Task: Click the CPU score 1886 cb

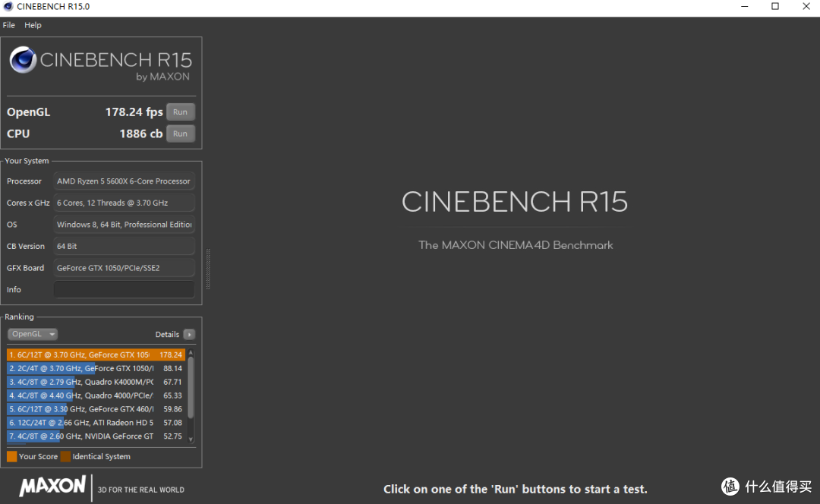Action: 141,134
